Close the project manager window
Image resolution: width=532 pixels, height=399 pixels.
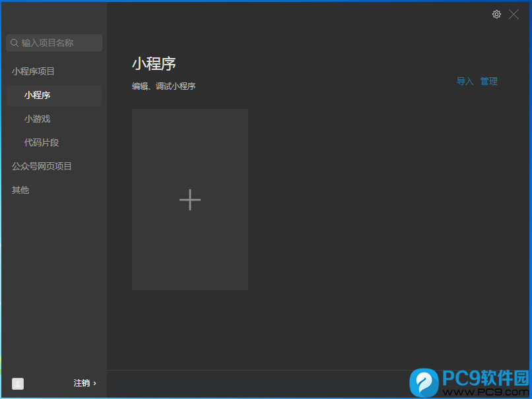click(x=514, y=15)
